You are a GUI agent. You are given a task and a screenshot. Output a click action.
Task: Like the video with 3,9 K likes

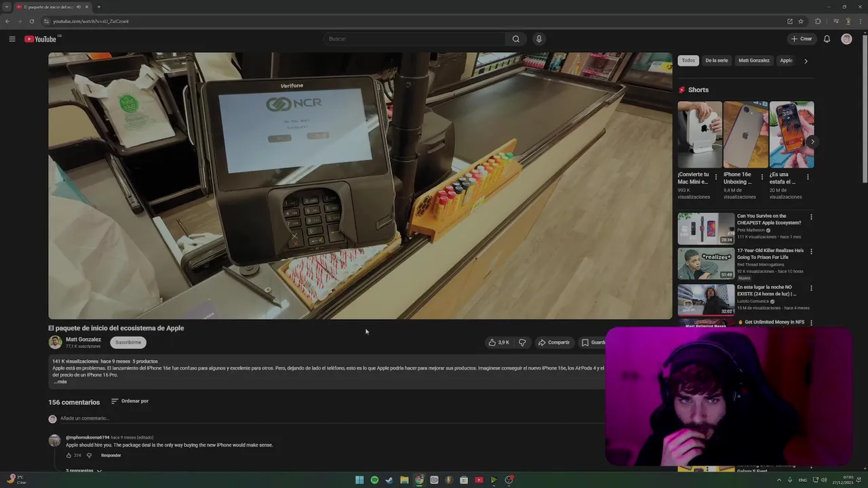498,342
